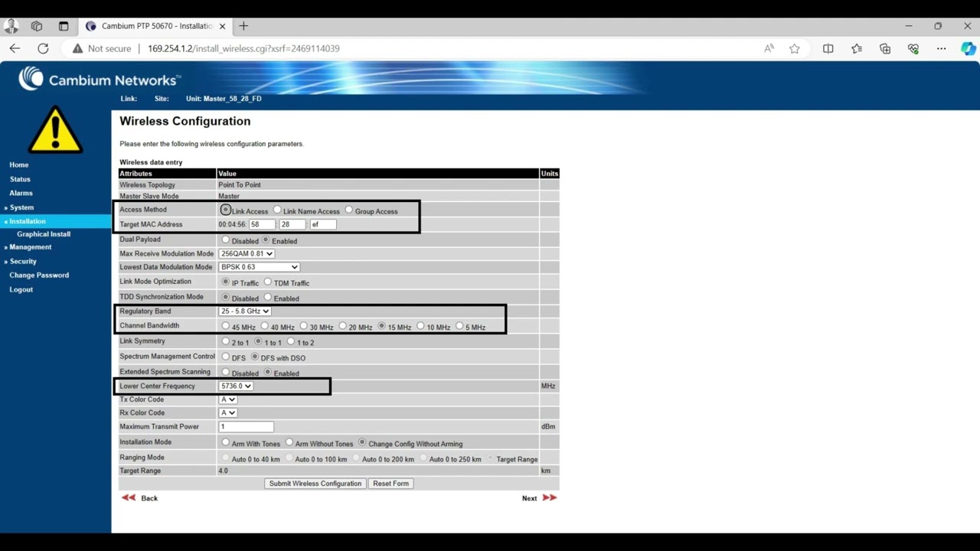
Task: Click the yellow warning triangle alarm icon
Action: click(55, 129)
